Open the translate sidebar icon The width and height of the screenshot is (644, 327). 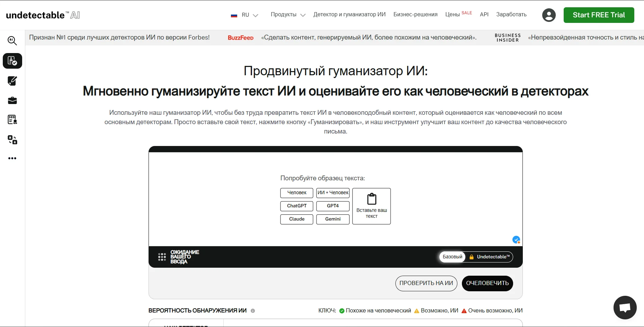pos(12,140)
